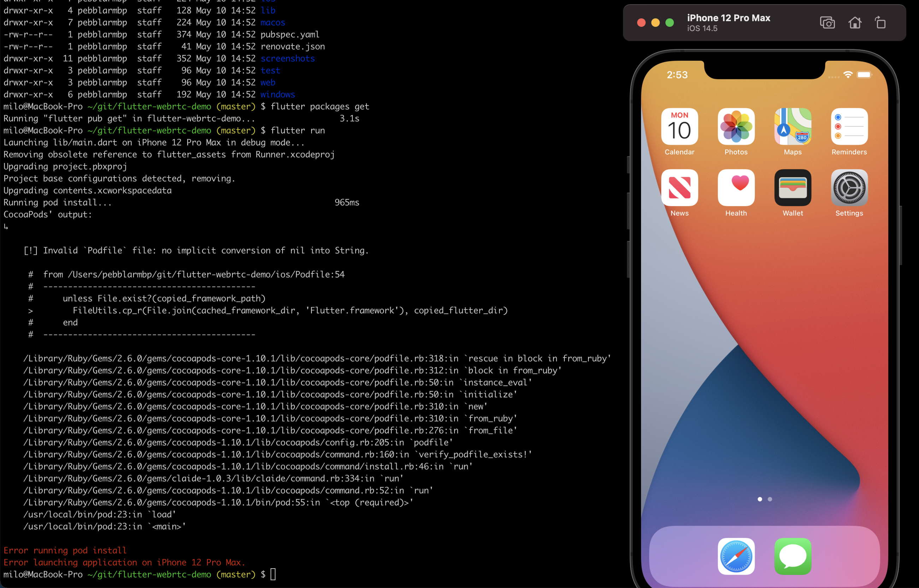919x588 pixels.
Task: Take a simulator screenshot with camera icon
Action: coord(827,23)
